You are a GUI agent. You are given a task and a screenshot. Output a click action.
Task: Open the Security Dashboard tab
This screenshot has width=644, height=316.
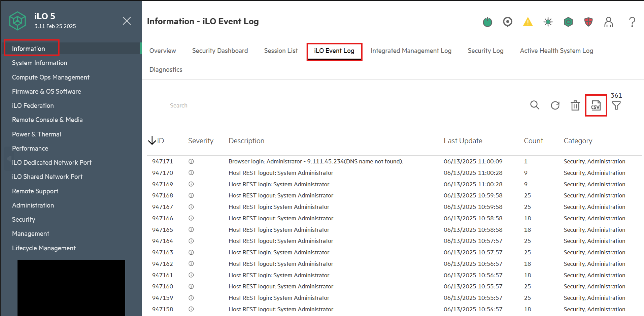tap(220, 51)
